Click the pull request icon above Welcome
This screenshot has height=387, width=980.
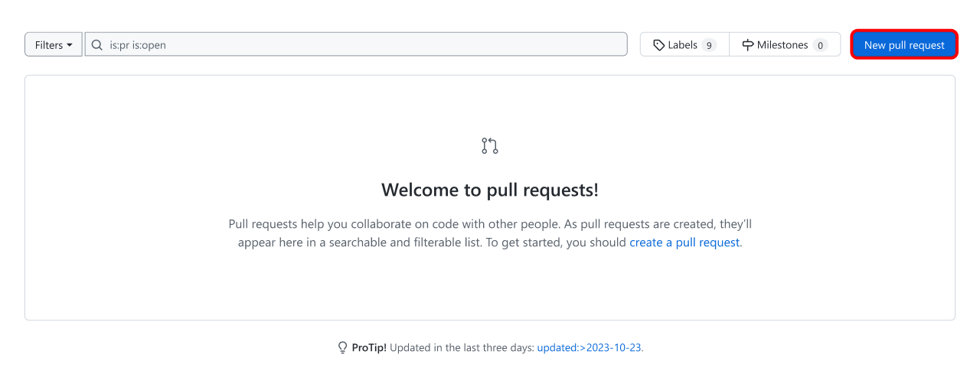[490, 145]
